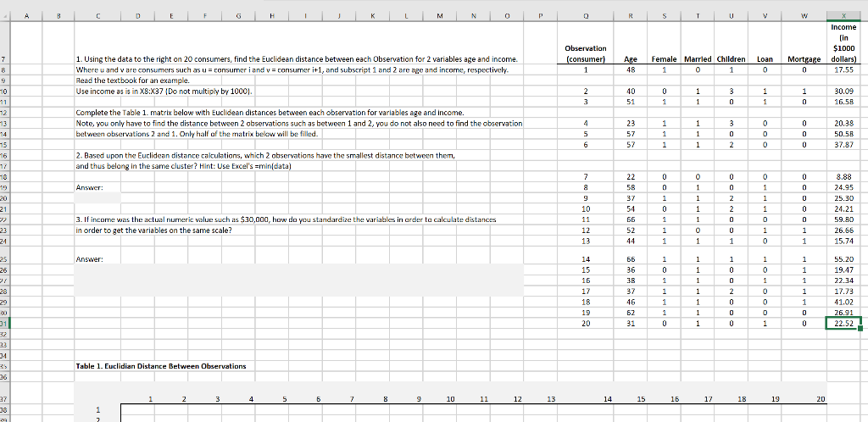Select column H header
Screen dimensions: 868x422
[272, 17]
